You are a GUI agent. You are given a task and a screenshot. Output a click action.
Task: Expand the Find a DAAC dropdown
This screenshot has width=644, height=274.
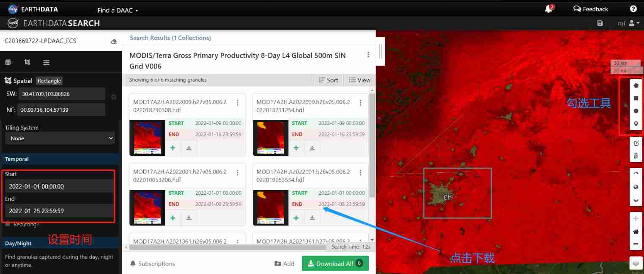click(118, 10)
